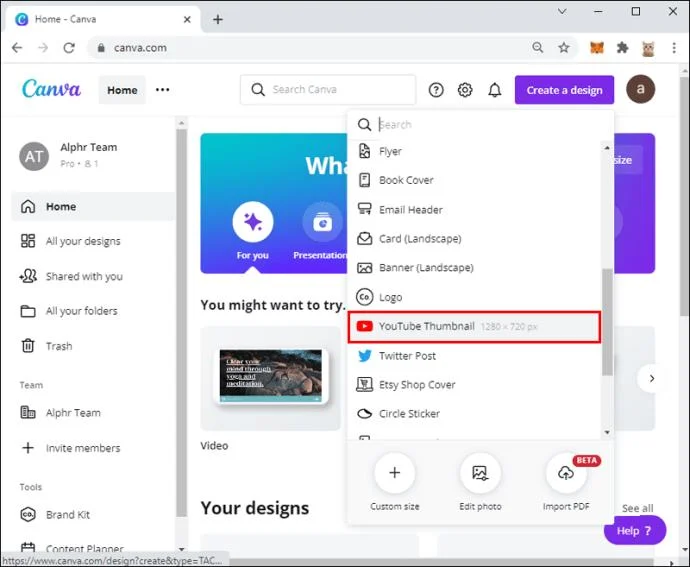Screen dimensions: 690x567
Task: Select Etsy Shop Cover option
Action: (474, 385)
